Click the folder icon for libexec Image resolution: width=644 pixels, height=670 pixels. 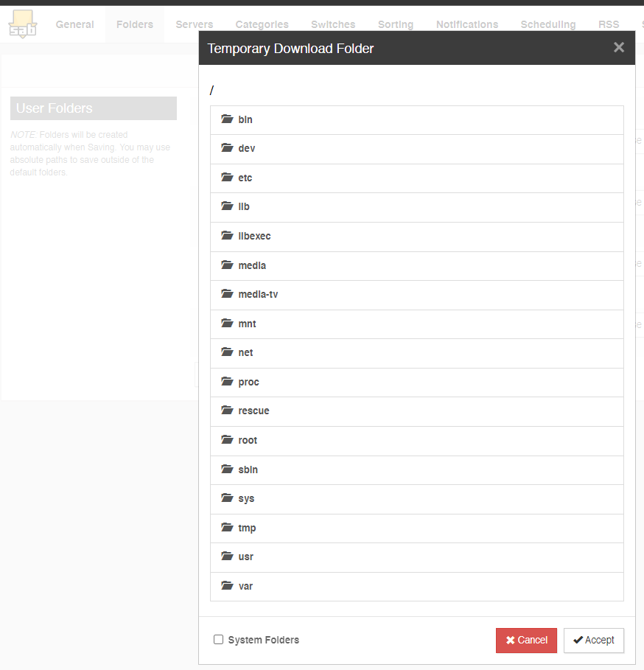pyautogui.click(x=227, y=235)
